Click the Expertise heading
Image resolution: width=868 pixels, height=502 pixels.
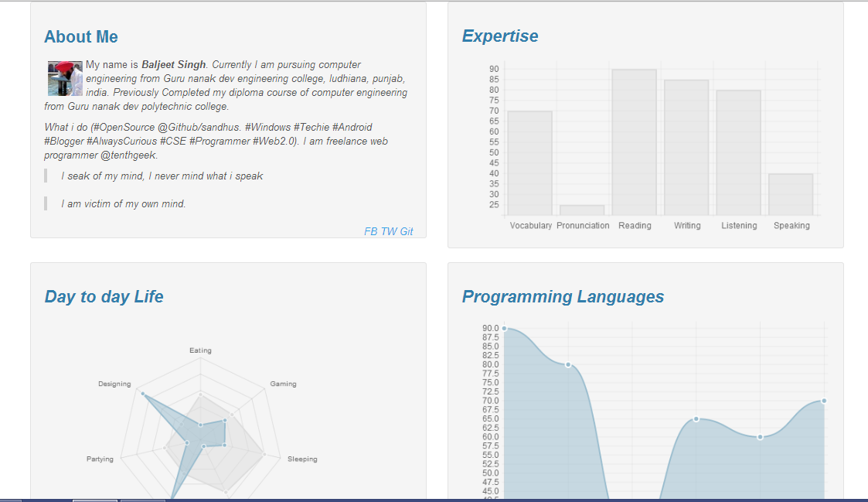500,36
